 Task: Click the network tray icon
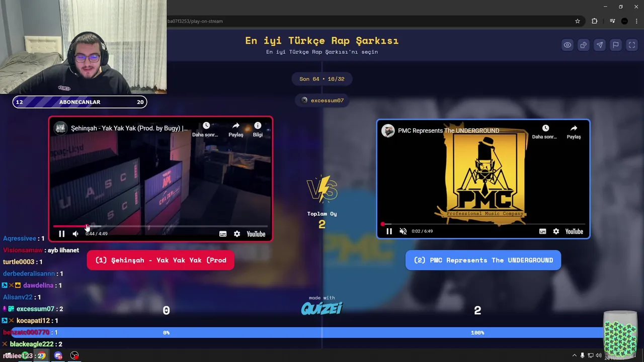click(x=591, y=356)
